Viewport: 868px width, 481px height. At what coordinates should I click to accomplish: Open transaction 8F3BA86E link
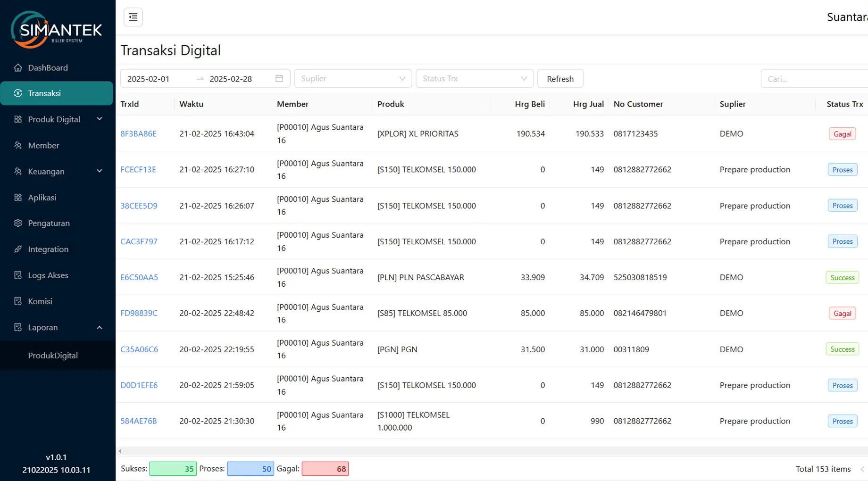[138, 133]
